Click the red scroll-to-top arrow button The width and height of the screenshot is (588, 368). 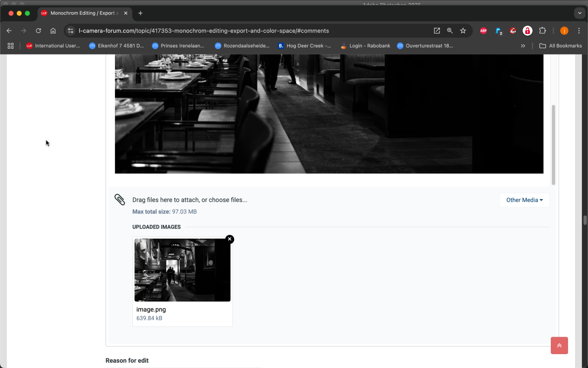coord(559,345)
